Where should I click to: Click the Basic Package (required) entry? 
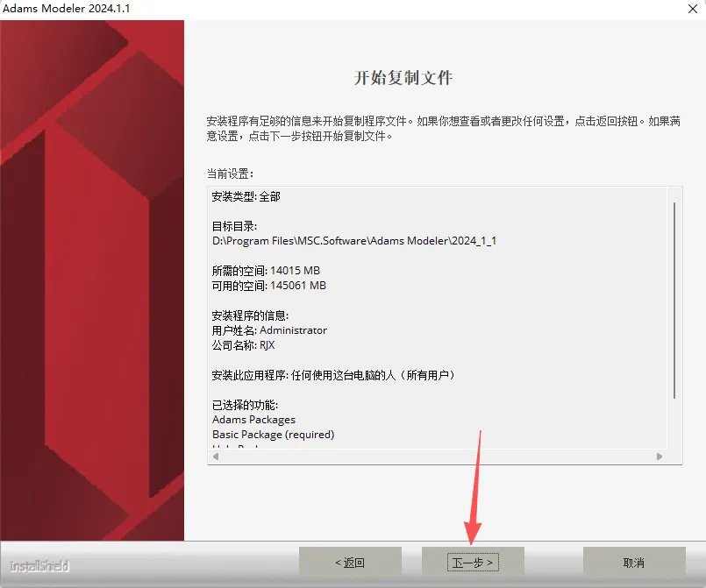point(274,435)
